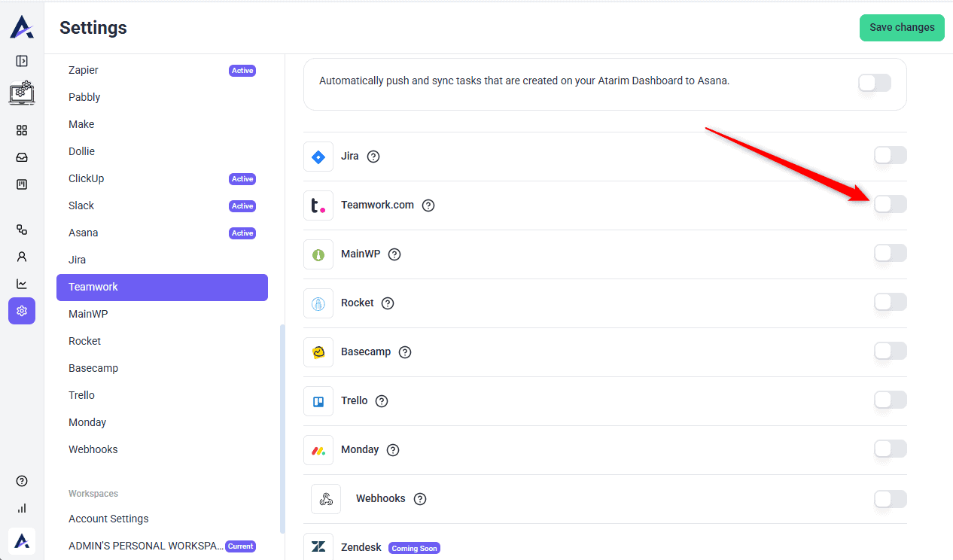Open the kanban board icon
This screenshot has height=560, width=953.
click(x=22, y=184)
